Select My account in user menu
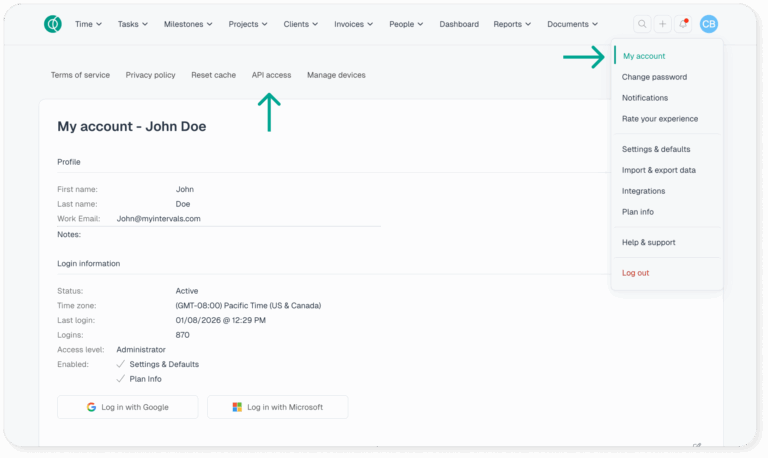The height and width of the screenshot is (458, 768). [x=644, y=56]
